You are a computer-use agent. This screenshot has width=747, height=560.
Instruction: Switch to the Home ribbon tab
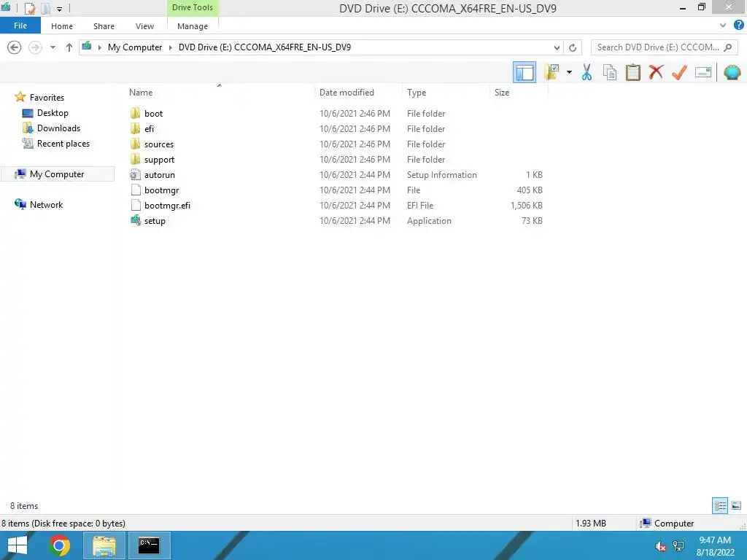coord(62,26)
